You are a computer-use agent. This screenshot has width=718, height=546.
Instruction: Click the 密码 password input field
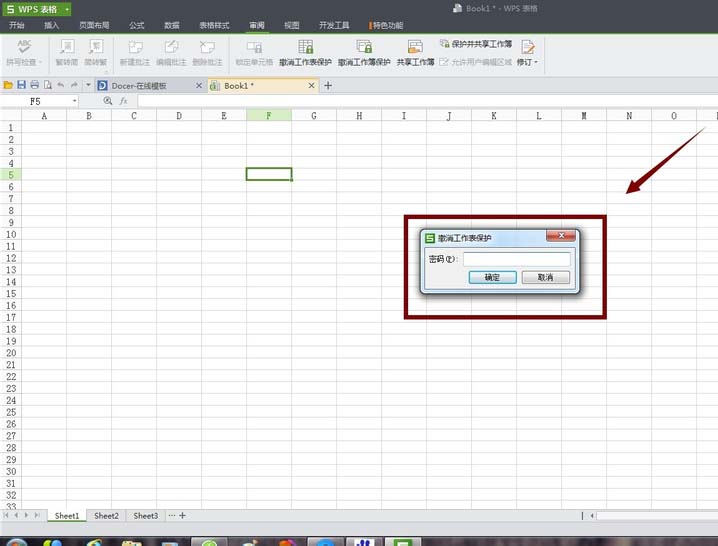tap(516, 259)
